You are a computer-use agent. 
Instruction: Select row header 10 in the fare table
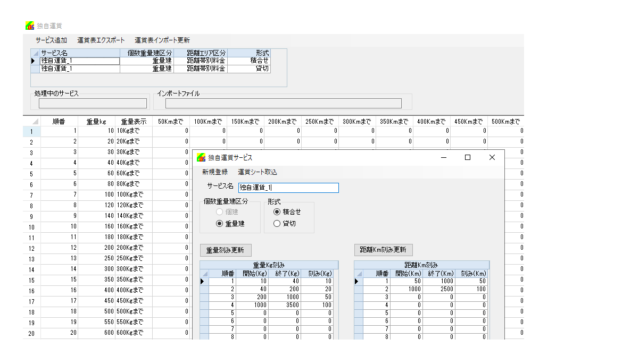tap(31, 227)
